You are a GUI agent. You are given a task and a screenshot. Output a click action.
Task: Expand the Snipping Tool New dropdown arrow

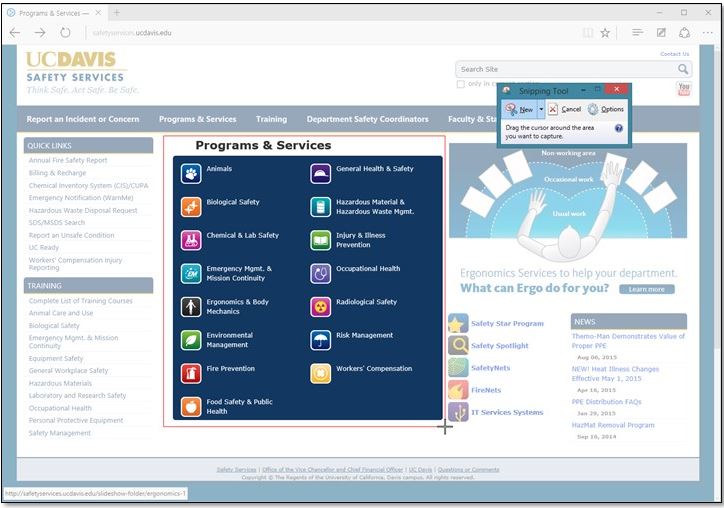click(x=541, y=109)
